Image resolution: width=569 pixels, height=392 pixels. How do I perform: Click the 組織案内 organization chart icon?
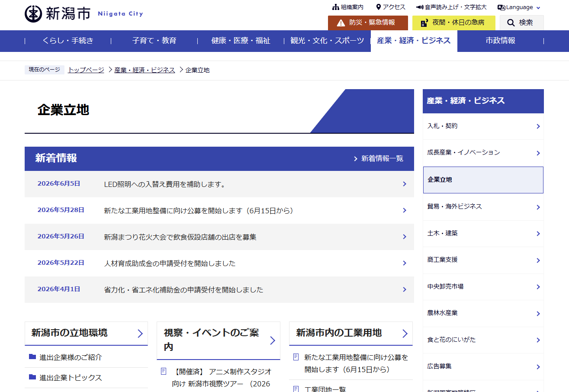click(335, 7)
